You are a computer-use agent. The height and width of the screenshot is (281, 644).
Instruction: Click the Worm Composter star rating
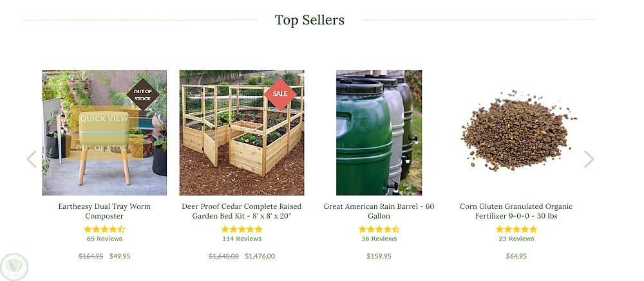104,229
